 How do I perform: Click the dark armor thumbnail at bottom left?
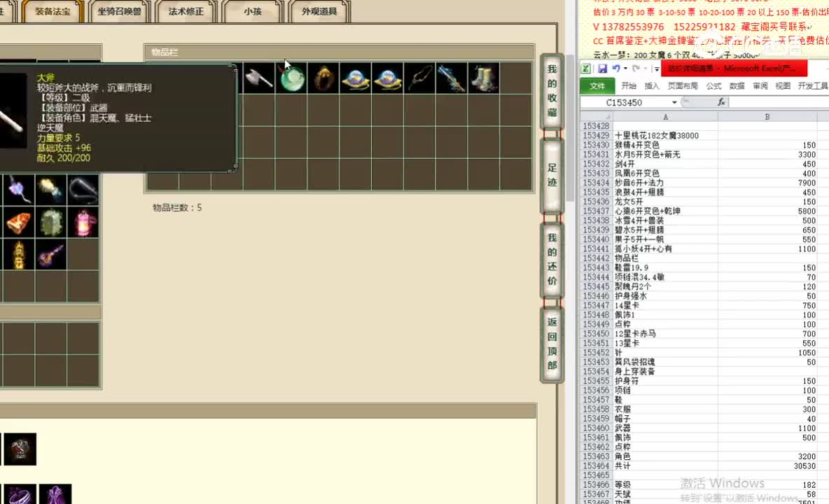pyautogui.click(x=20, y=449)
